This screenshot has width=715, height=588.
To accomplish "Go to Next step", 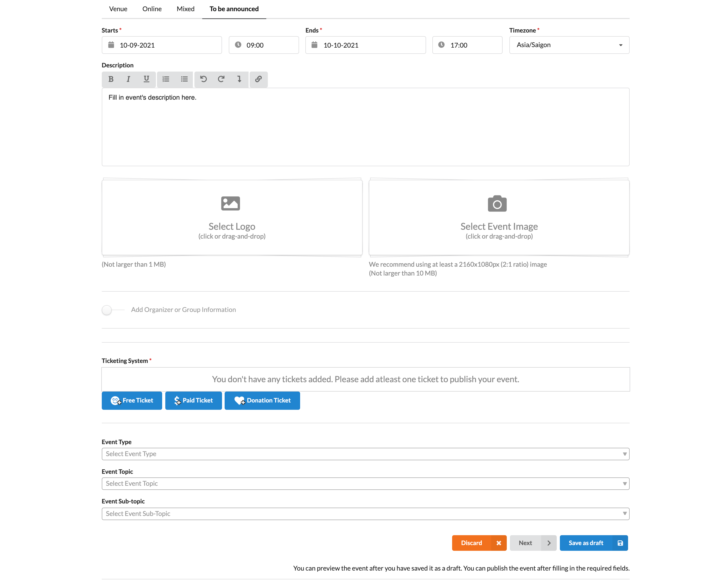I will (533, 543).
